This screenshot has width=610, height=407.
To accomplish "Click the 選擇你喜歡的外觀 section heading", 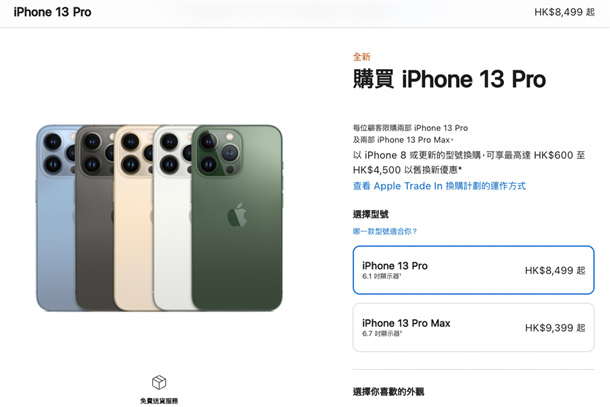I will coord(388,391).
